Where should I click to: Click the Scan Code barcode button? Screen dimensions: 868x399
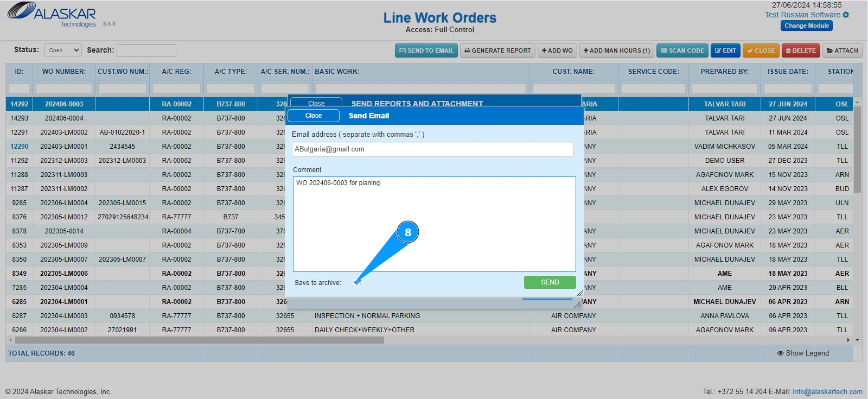(x=682, y=50)
